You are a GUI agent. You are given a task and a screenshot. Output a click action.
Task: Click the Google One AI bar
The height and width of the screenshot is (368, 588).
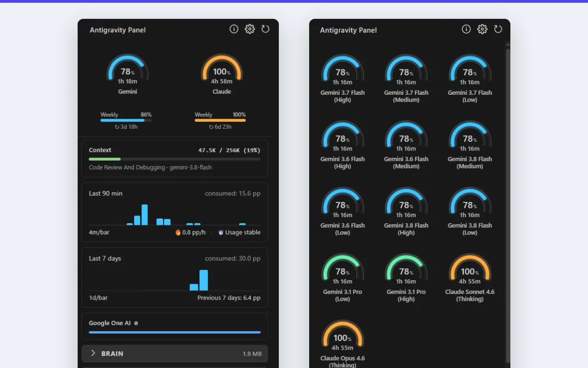click(x=175, y=332)
